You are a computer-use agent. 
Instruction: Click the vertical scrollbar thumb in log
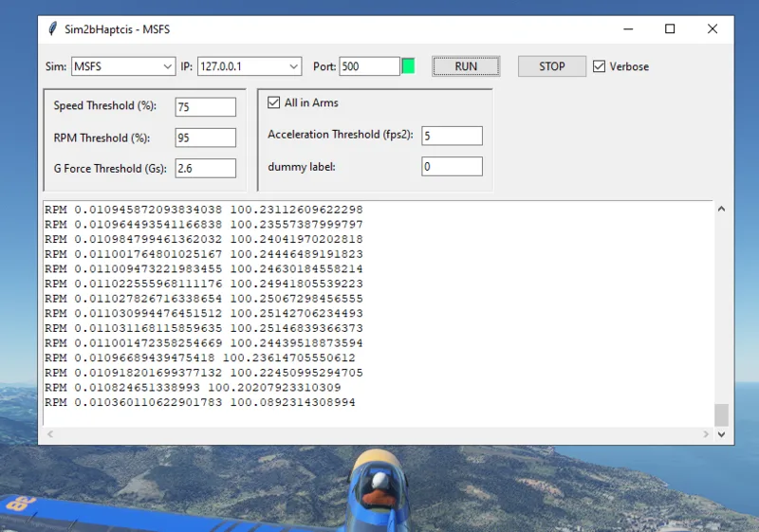click(x=721, y=415)
